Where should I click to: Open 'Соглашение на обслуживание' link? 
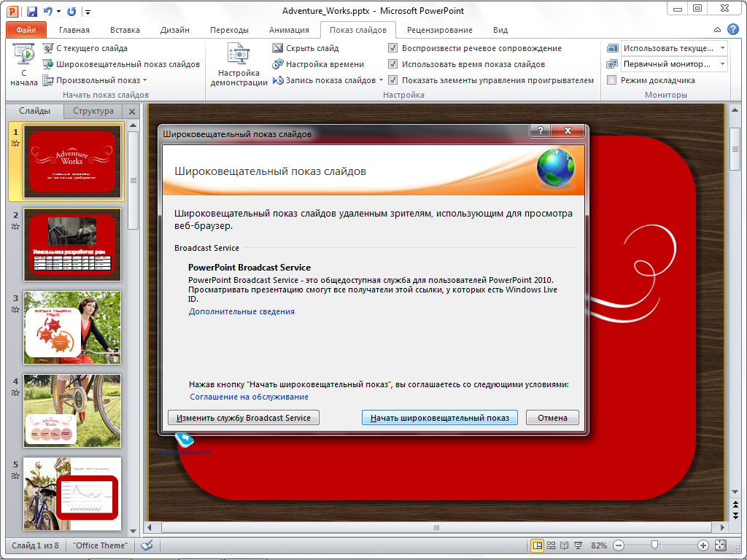(x=249, y=397)
